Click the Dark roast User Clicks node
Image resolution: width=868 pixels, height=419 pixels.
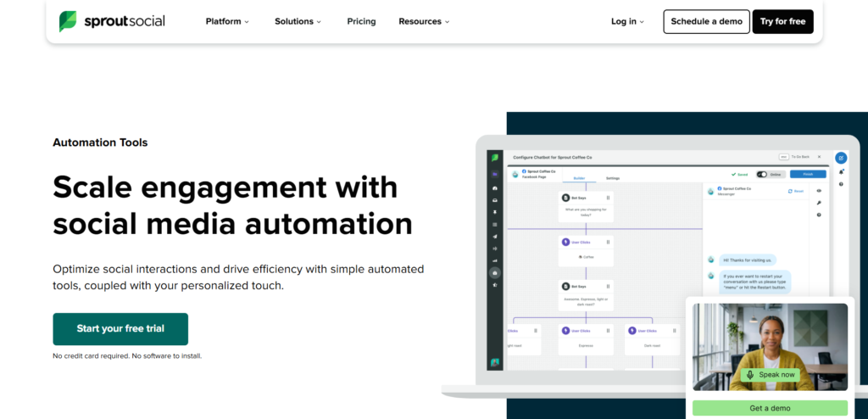(652, 340)
